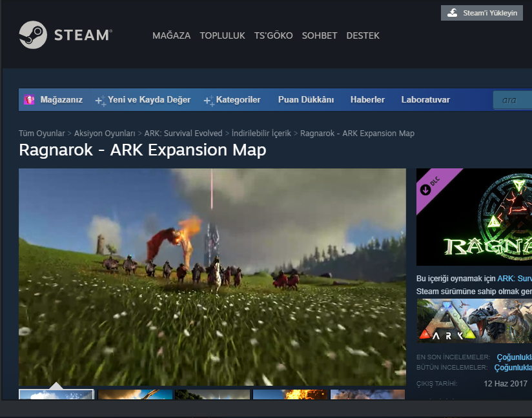This screenshot has width=532, height=418.
Task: Click the ARK: Surv... link in required-game notice
Action: coord(515,278)
